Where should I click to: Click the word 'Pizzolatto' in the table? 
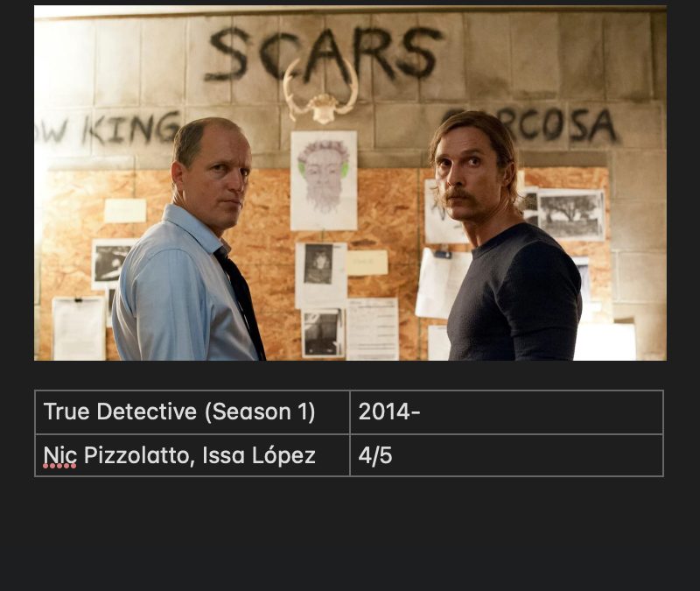(x=139, y=455)
